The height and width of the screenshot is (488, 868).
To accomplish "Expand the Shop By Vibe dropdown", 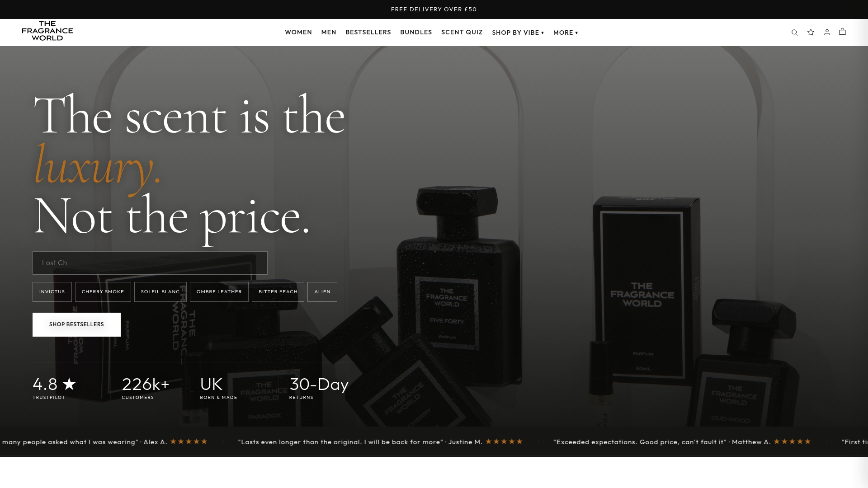I will click(x=518, y=33).
